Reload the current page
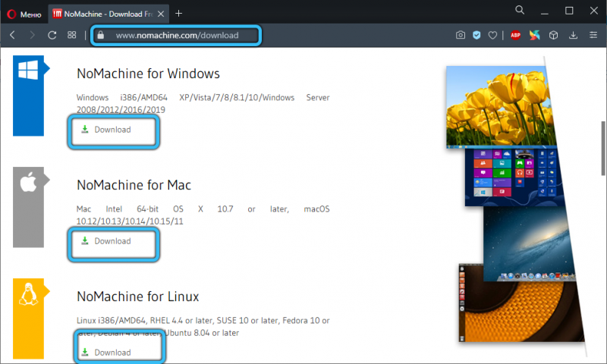 (x=52, y=35)
